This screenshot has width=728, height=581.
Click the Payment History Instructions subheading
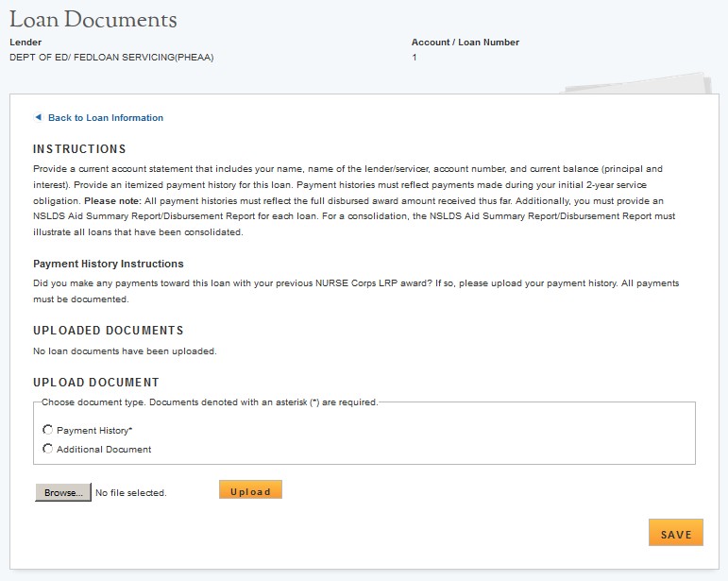109,264
